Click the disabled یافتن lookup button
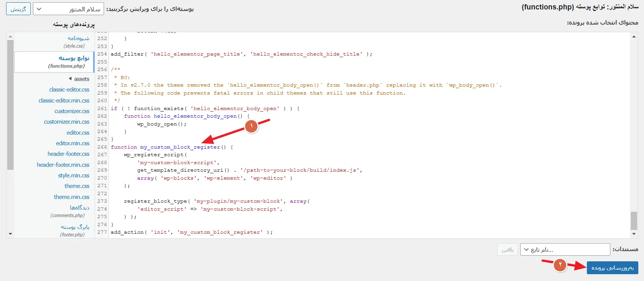The height and width of the screenshot is (281, 644). pyautogui.click(x=507, y=250)
